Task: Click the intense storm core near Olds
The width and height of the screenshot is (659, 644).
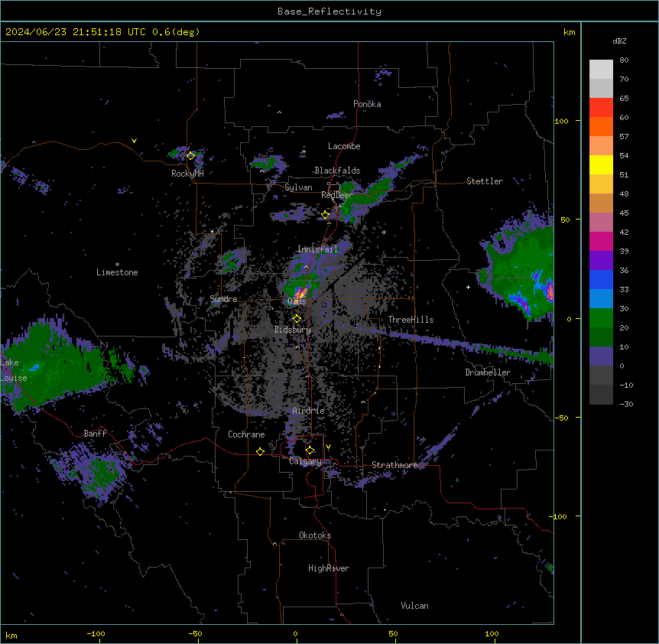Action: click(x=301, y=293)
